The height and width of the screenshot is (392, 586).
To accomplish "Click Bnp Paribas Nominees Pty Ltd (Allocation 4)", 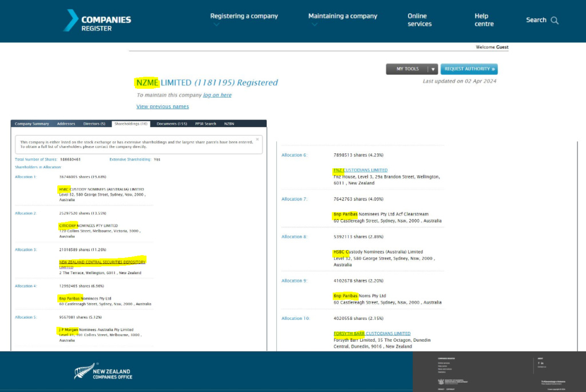I will 85,299.
